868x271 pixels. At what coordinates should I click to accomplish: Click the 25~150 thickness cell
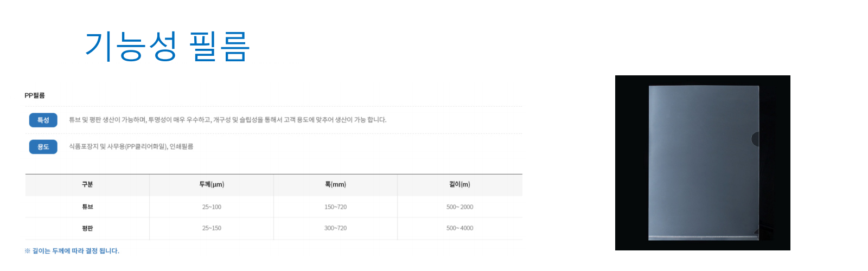212,228
